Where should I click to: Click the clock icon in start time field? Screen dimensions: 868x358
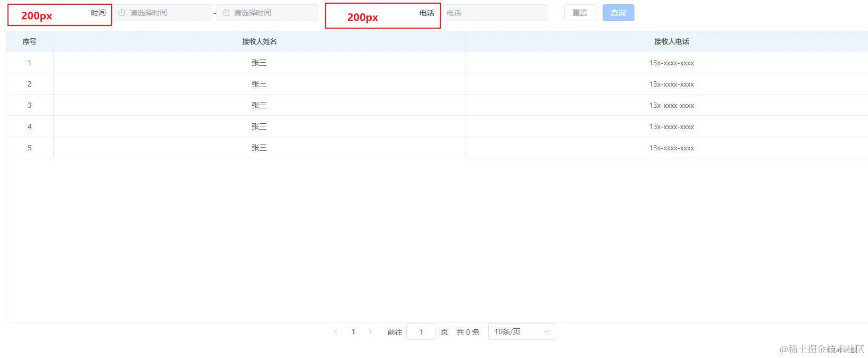tap(122, 13)
